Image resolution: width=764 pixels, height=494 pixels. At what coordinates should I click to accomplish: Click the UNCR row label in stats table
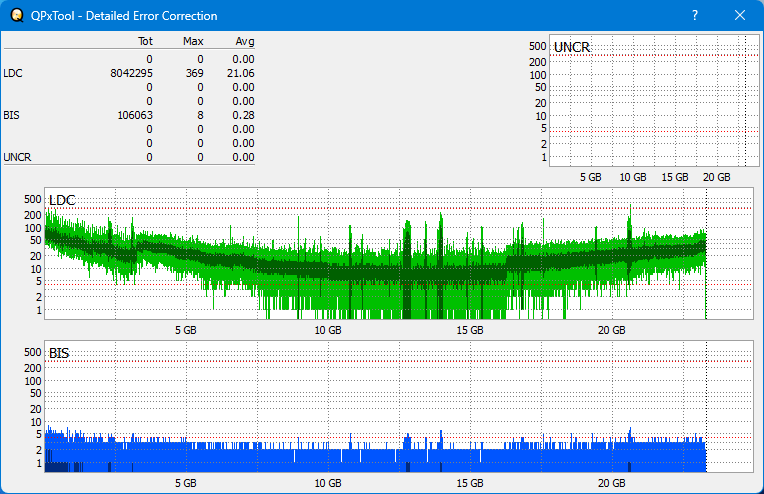tap(16, 157)
